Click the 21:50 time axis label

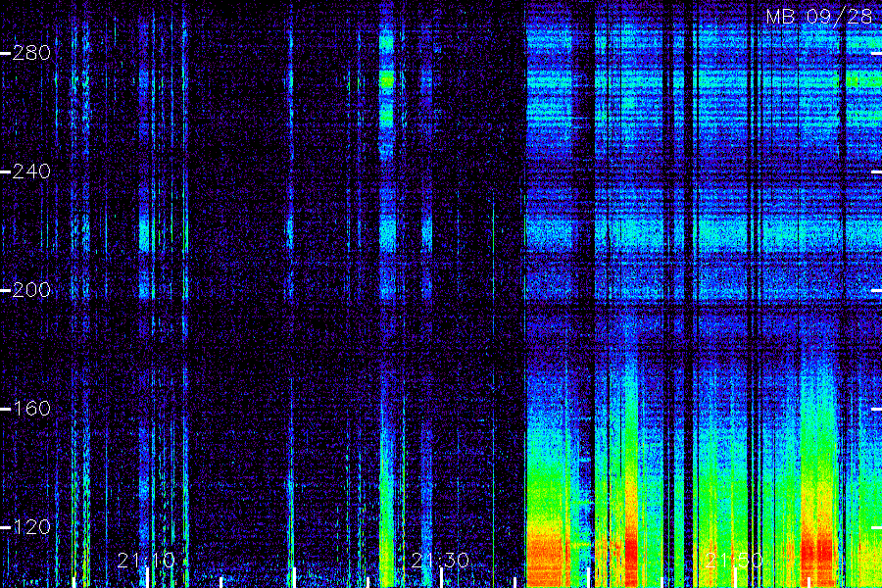734,560
